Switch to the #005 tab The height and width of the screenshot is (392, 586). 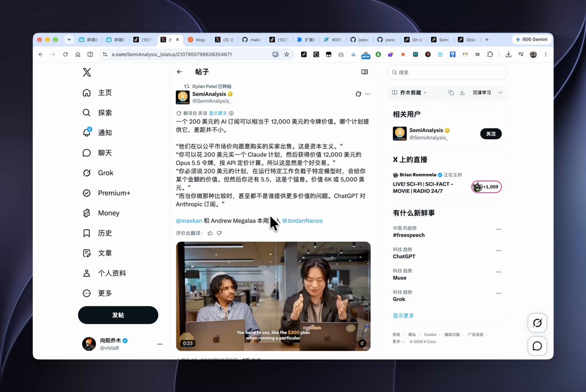coord(333,40)
